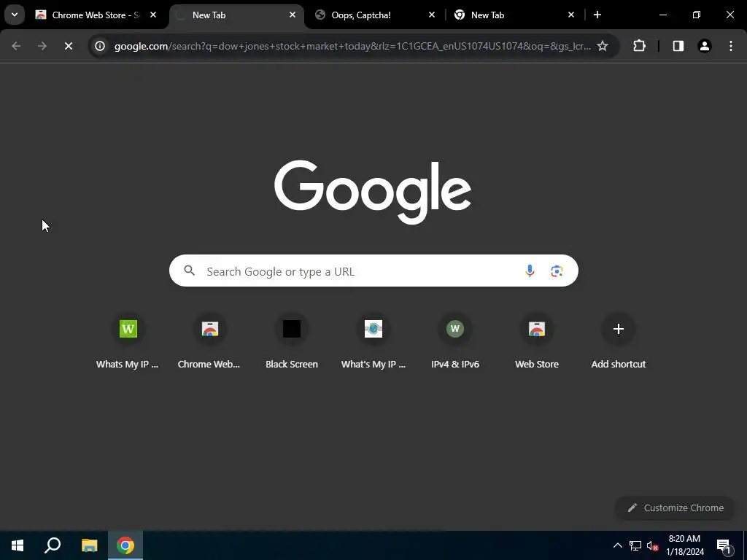Open the Black Screen shortcut
The height and width of the screenshot is (560, 747).
point(292,341)
